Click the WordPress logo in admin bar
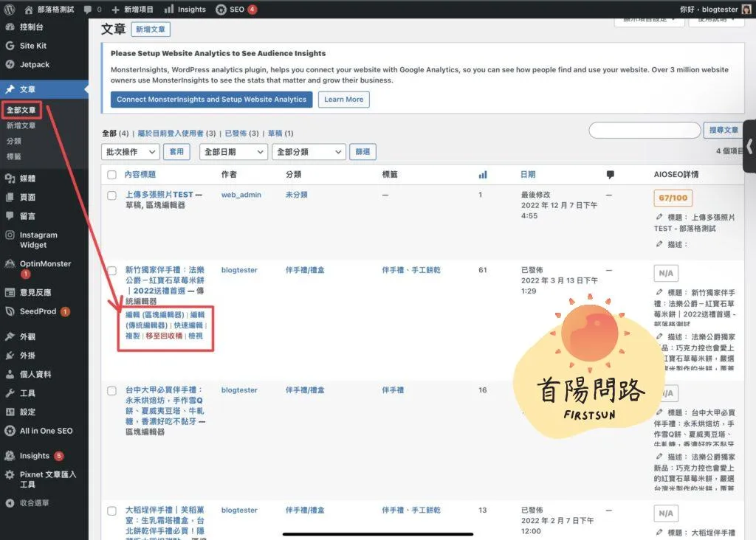This screenshot has height=540, width=756. 10,10
